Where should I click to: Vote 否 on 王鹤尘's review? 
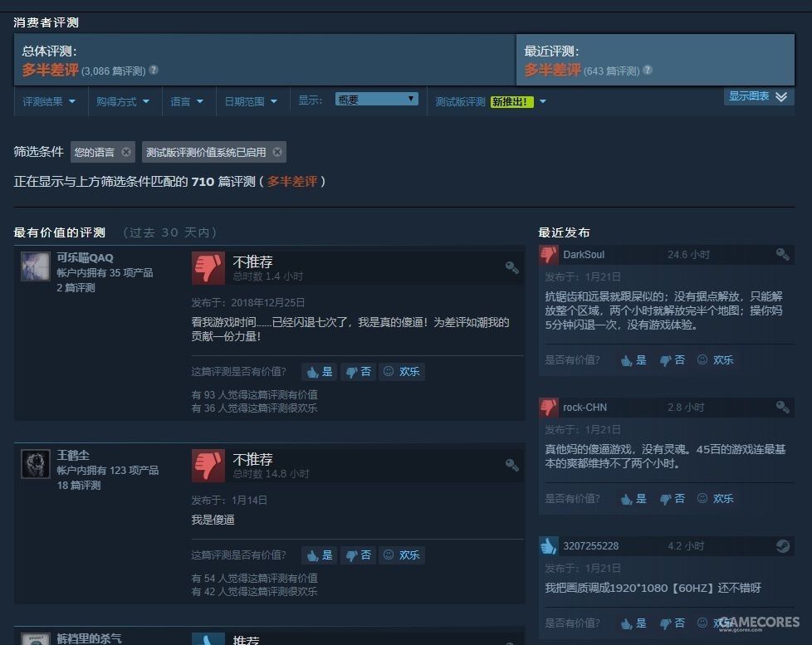click(359, 555)
